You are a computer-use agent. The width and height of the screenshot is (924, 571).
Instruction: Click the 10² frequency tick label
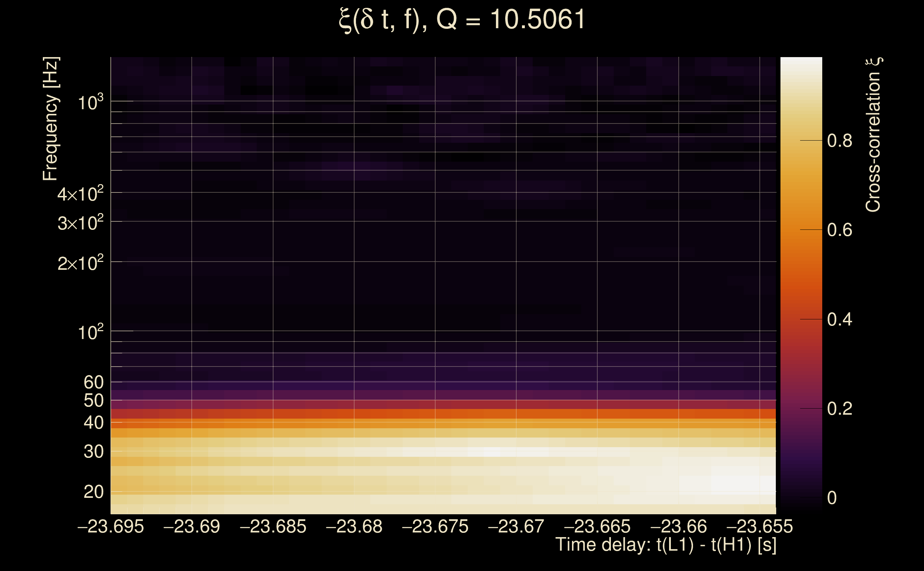click(90, 332)
